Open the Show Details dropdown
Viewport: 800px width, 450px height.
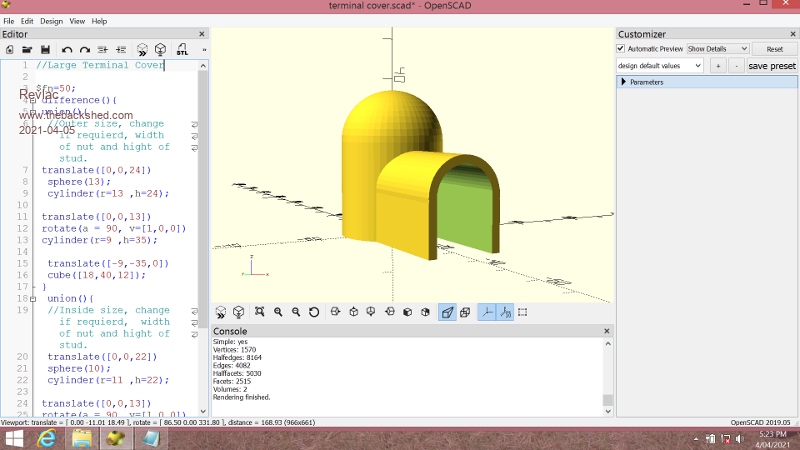click(x=717, y=48)
